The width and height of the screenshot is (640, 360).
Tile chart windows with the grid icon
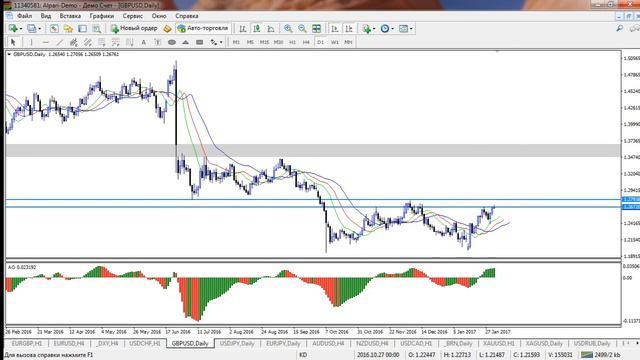[x=316, y=29]
